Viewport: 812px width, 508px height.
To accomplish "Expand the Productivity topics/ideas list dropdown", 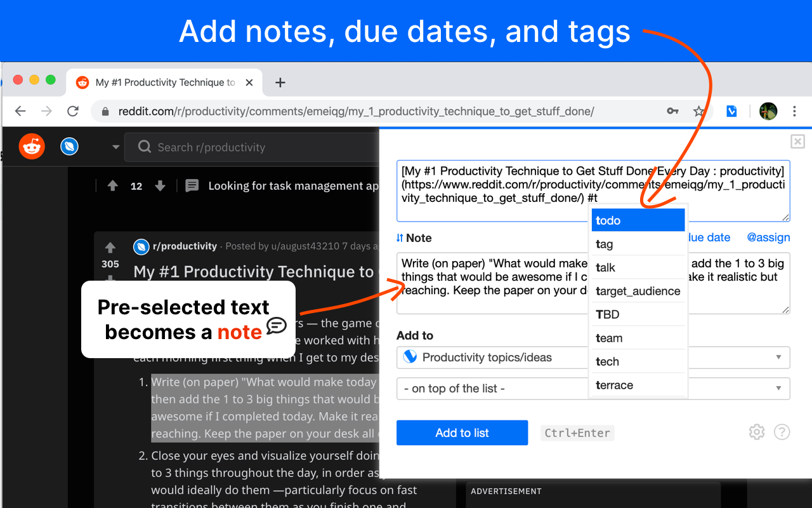I will 778,358.
